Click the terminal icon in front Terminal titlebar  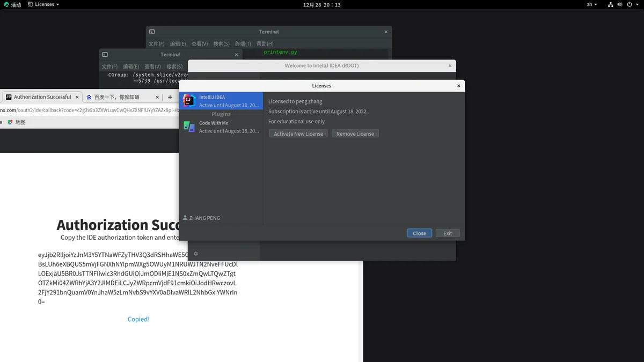click(105, 55)
